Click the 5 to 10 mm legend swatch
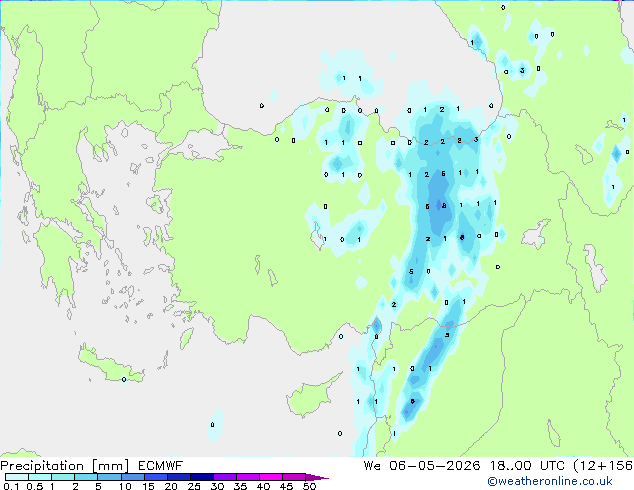The image size is (634, 490). 109,477
